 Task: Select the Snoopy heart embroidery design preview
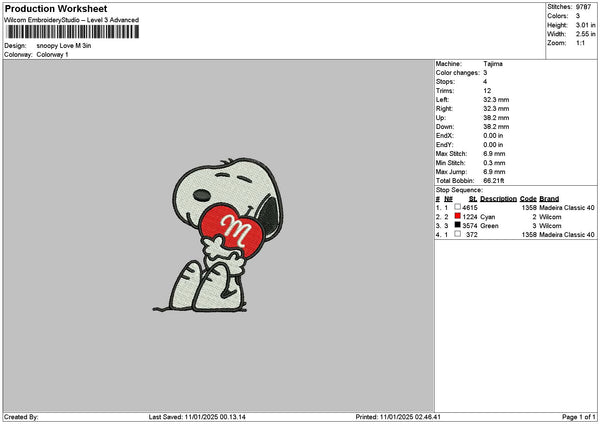point(218,235)
